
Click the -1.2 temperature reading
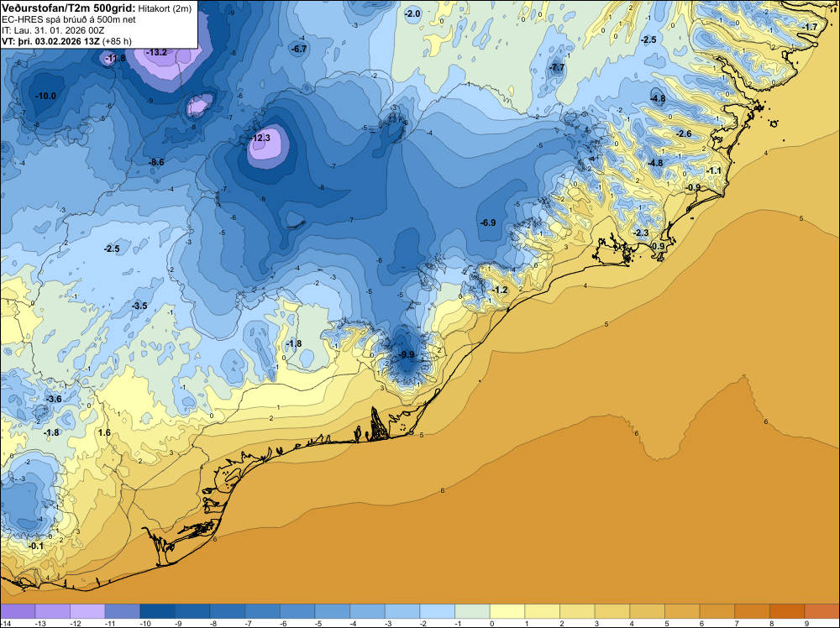click(499, 290)
